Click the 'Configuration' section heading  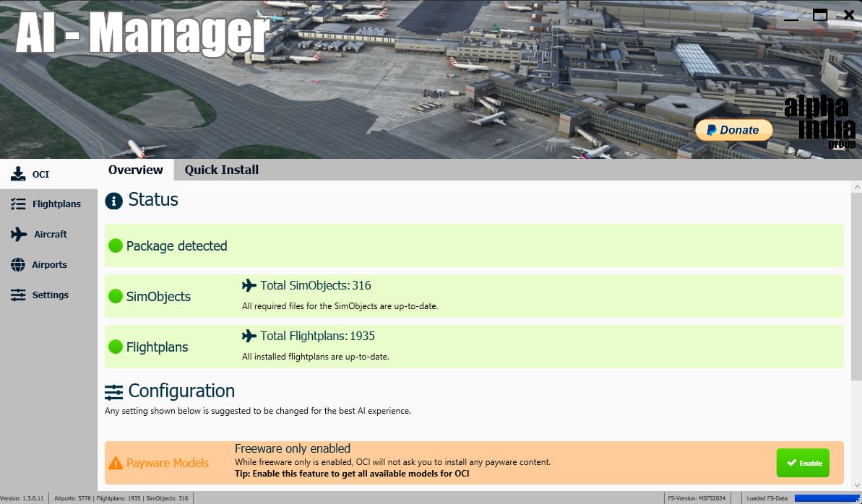click(181, 391)
